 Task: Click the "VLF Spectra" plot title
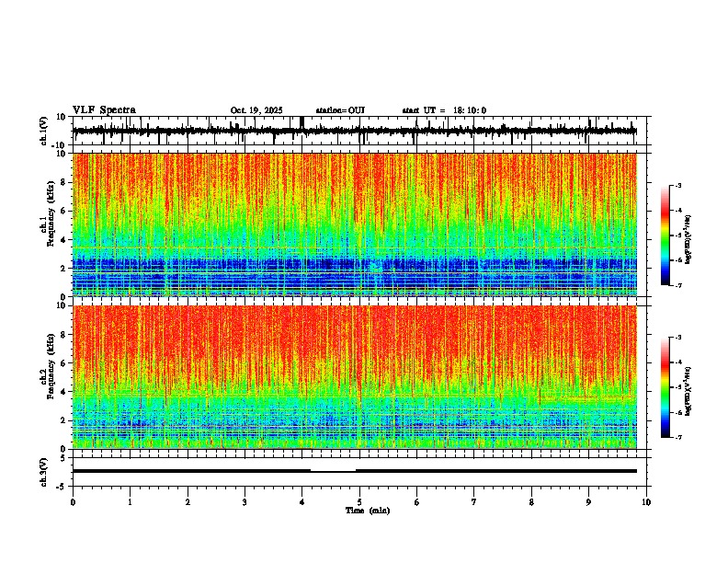click(x=104, y=110)
